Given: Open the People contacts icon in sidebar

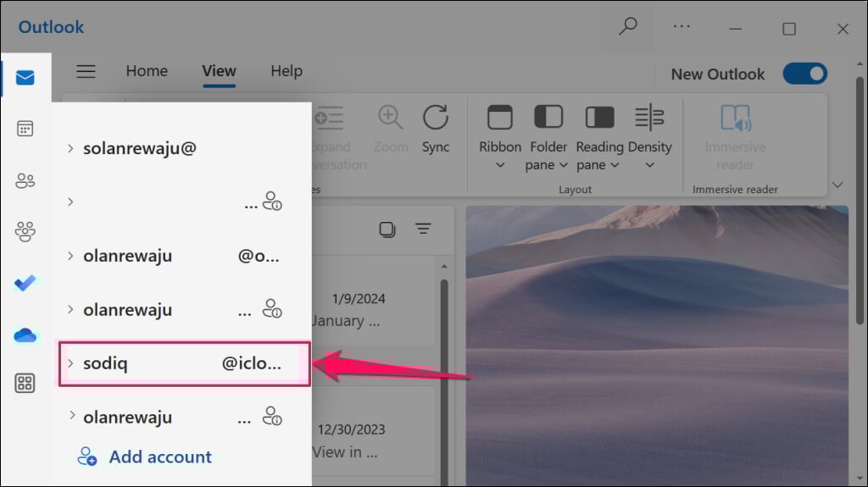Looking at the screenshot, I should [25, 180].
